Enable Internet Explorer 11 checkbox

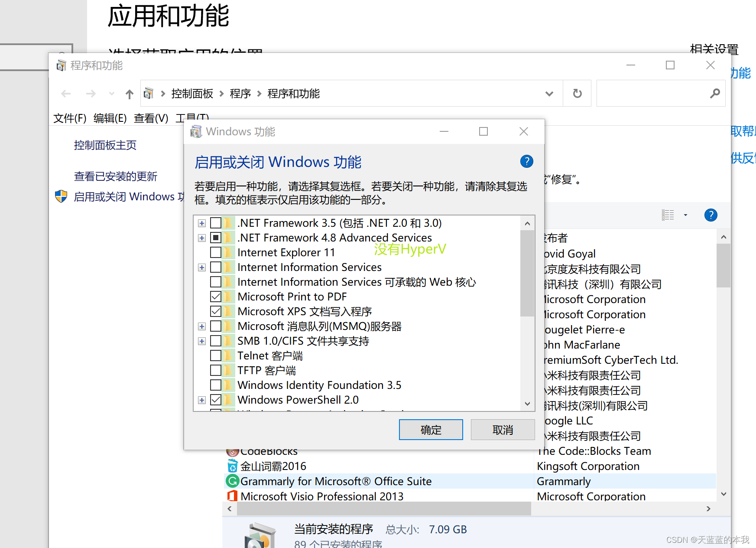216,252
